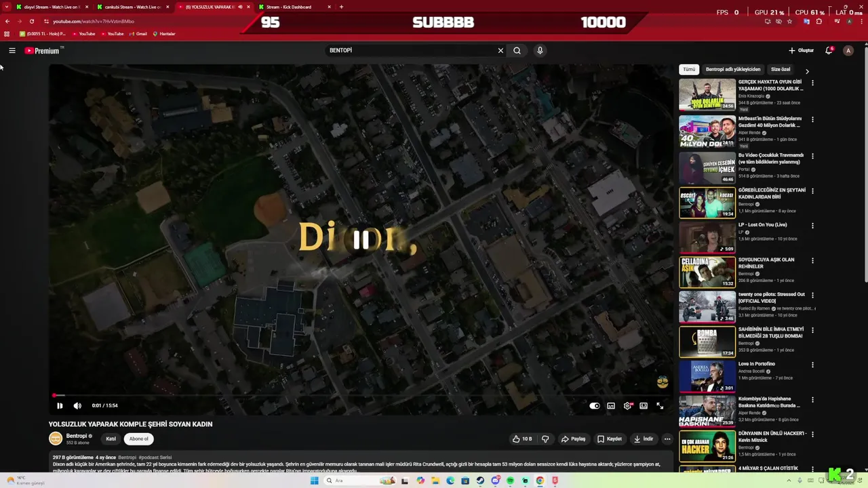Open Chrome three-dot menu
This screenshot has height=488, width=868.
click(x=861, y=22)
